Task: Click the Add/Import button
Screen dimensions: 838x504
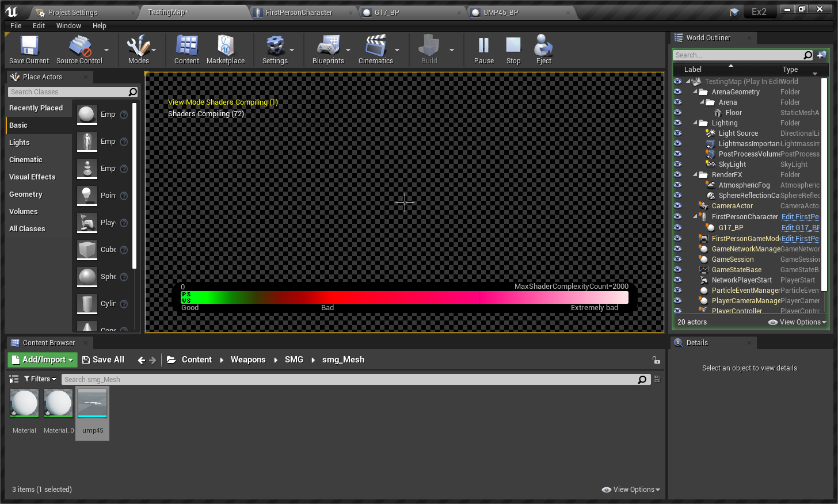Action: 43,360
